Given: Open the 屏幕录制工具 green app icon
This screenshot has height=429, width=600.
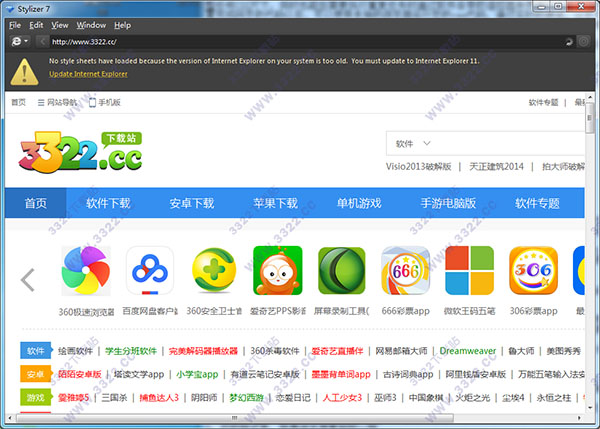Looking at the screenshot, I should coord(342,271).
